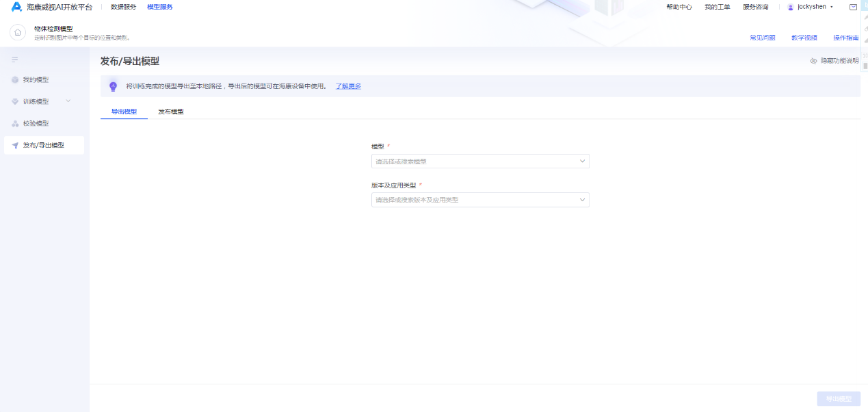The height and width of the screenshot is (412, 868).
Task: Open the jockyshen account dropdown arrow
Action: [832, 7]
